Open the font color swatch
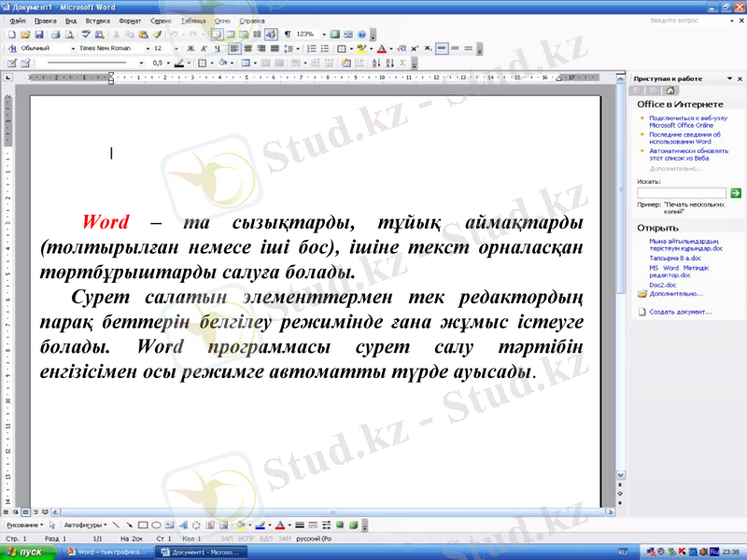Viewport: 747px width, 560px height. coord(380,48)
